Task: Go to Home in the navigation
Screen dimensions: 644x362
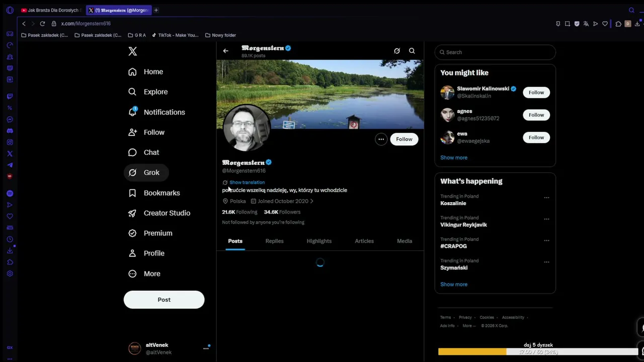Action: click(146, 72)
